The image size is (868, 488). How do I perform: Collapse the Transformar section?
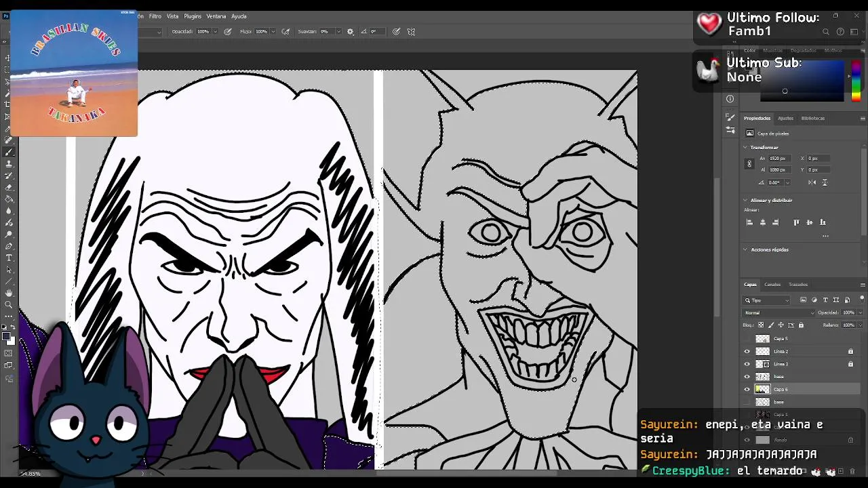tap(745, 147)
